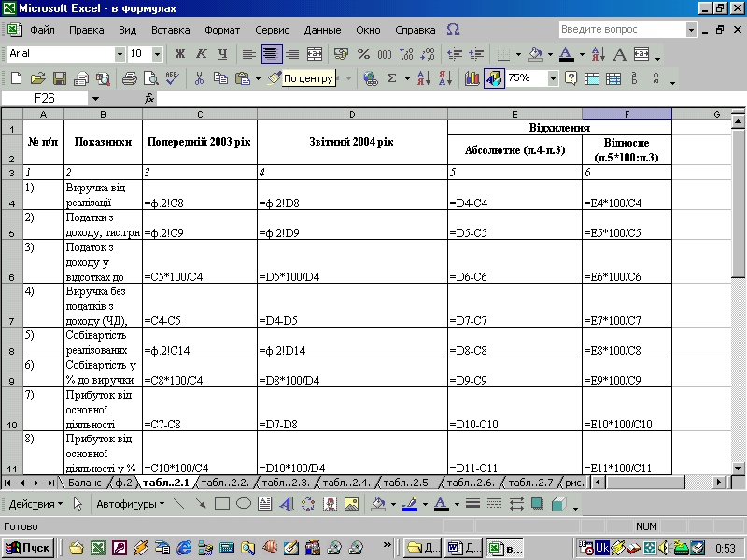
Task: Save workbook with diskette icon
Action: tap(60, 78)
